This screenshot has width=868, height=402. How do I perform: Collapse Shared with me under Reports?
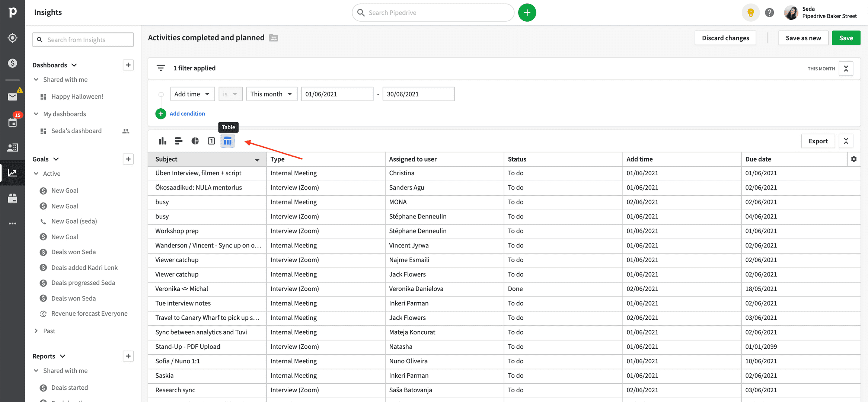click(36, 371)
